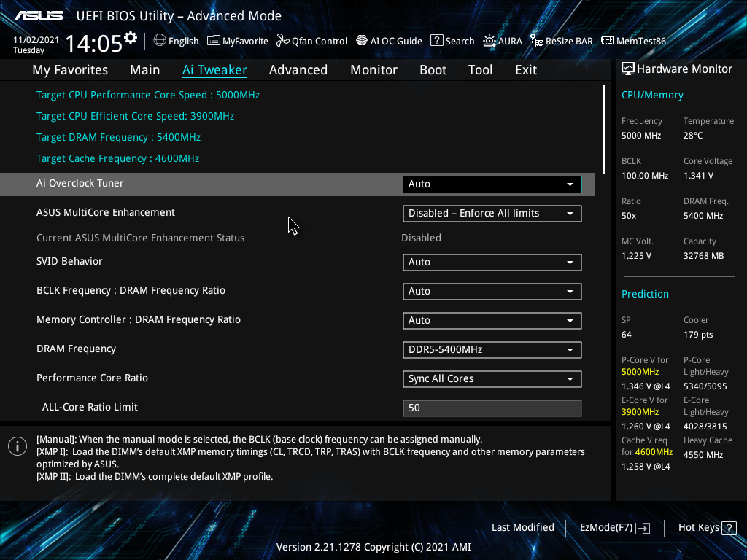Select Performance Core Ratio label
The height and width of the screenshot is (560, 747).
click(92, 378)
